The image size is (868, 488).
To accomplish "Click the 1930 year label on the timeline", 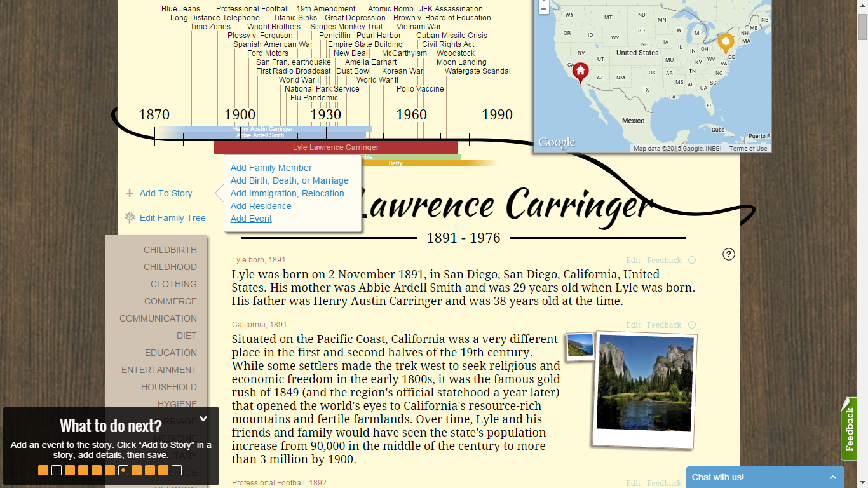I will tap(326, 115).
